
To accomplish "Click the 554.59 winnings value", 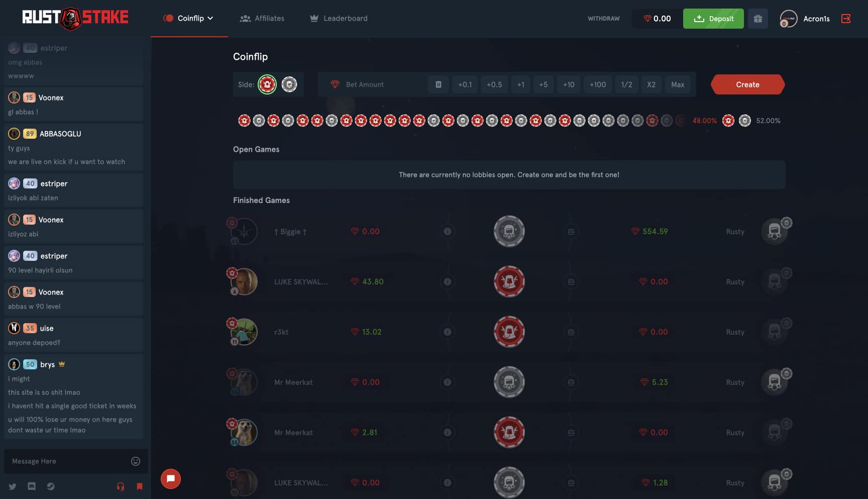I will 655,232.
